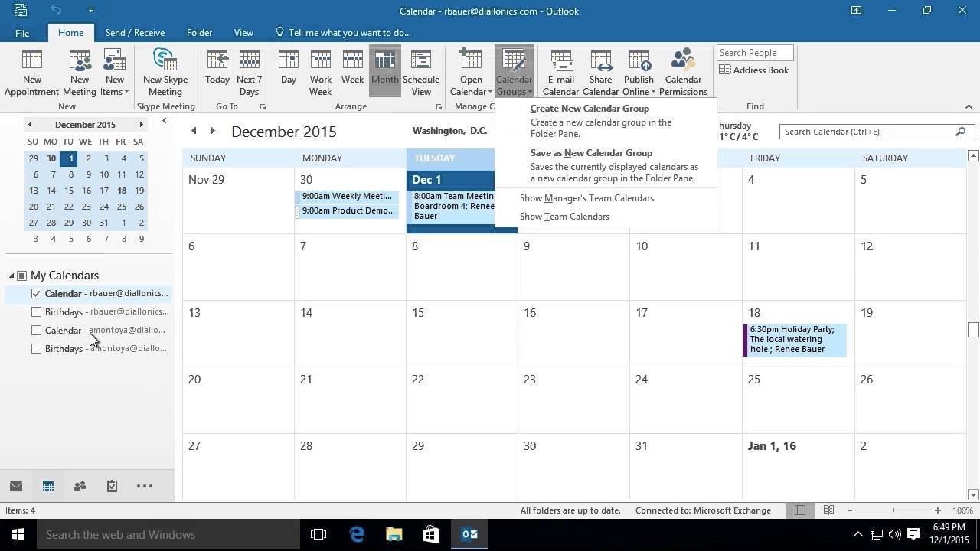Collapse the Calendar Groups dropdown button
The width and height of the screenshot is (980, 551).
tap(514, 73)
